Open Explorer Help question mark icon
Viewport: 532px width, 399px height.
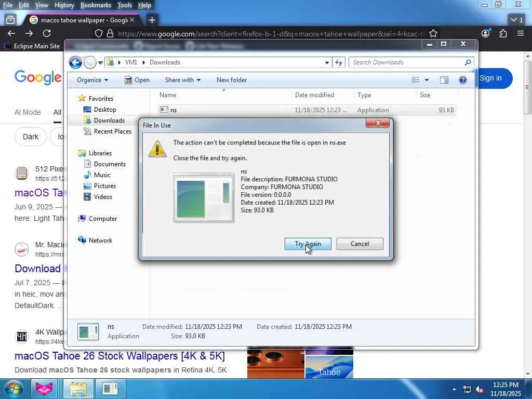(463, 80)
